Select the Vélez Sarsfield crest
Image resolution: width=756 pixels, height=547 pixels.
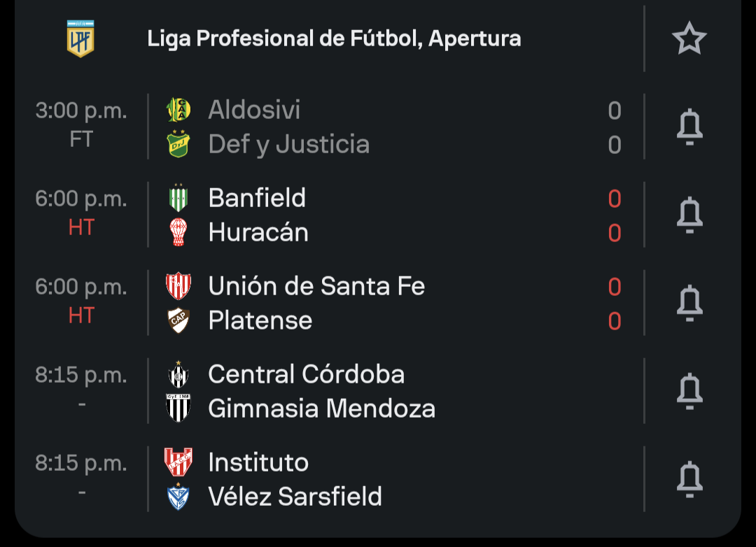178,497
